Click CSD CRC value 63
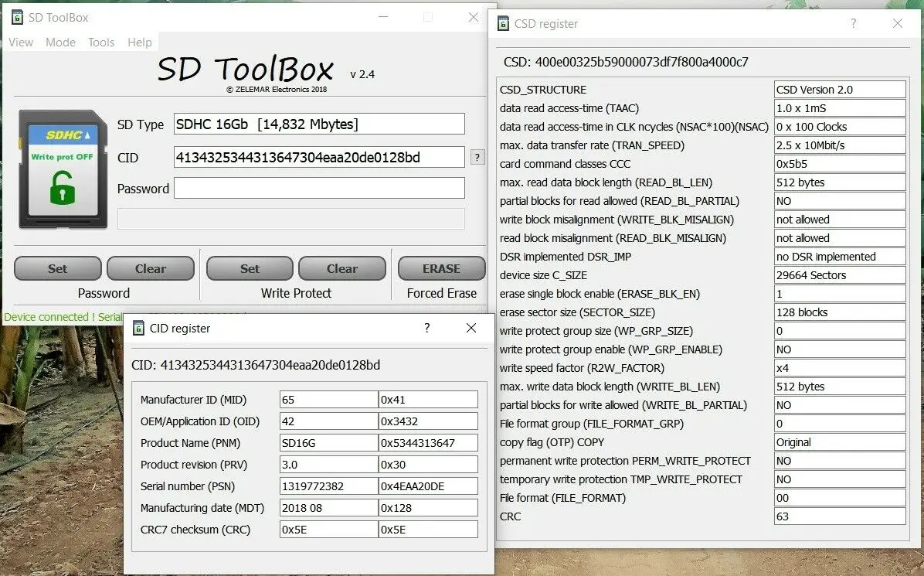Screen dimensions: 924x576 point(840,516)
